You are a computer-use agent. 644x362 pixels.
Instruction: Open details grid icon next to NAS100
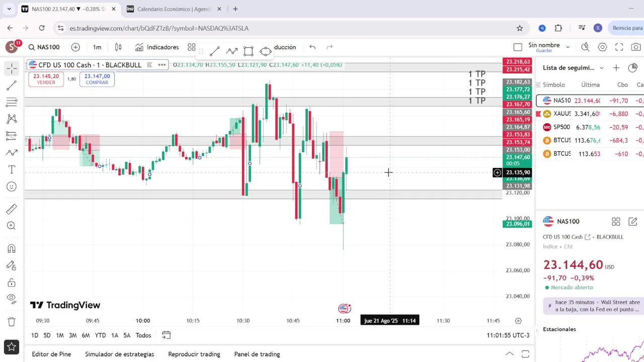point(616,221)
